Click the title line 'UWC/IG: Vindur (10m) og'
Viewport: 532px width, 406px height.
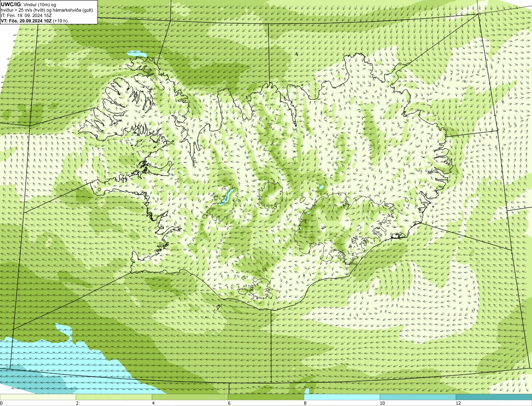pos(28,5)
